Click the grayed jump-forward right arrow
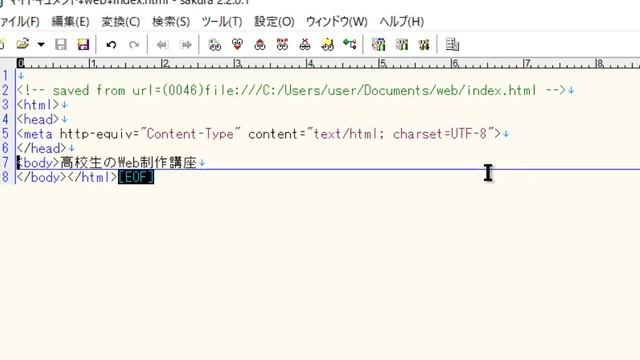Image resolution: width=640 pixels, height=360 pixels. coord(186,44)
